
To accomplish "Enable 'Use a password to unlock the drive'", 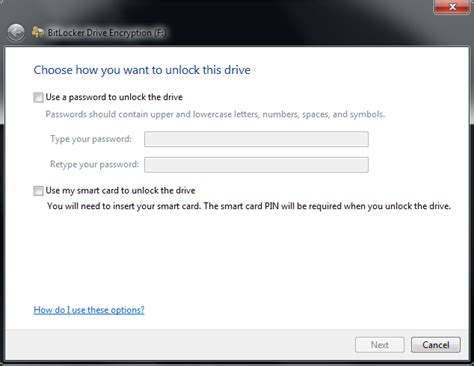I will pyautogui.click(x=38, y=97).
